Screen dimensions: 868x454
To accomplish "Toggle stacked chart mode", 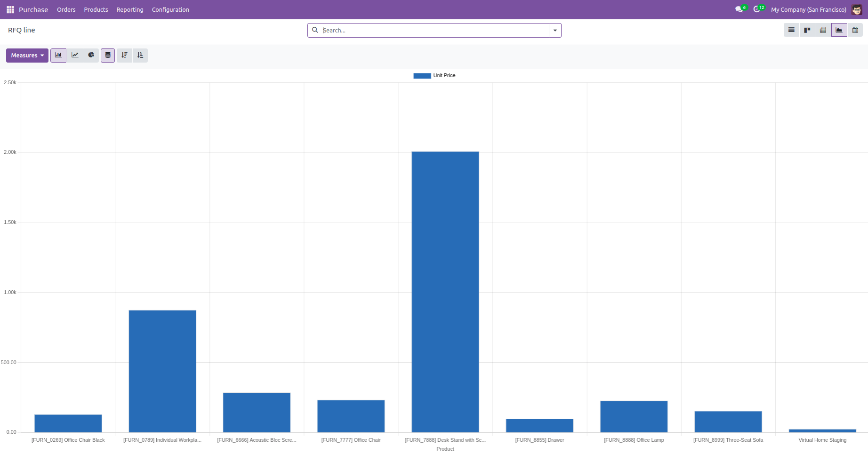I will point(108,56).
